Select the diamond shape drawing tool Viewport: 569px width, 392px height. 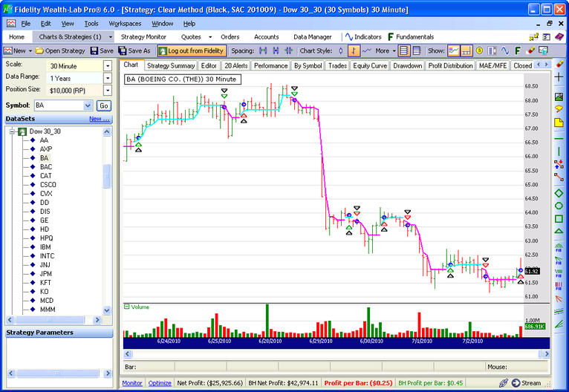tap(559, 194)
